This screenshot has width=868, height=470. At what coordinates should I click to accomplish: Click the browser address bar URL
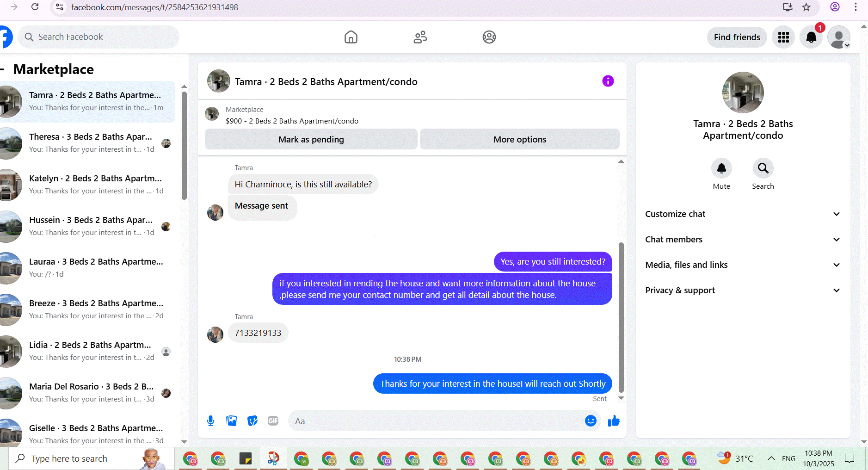click(154, 7)
